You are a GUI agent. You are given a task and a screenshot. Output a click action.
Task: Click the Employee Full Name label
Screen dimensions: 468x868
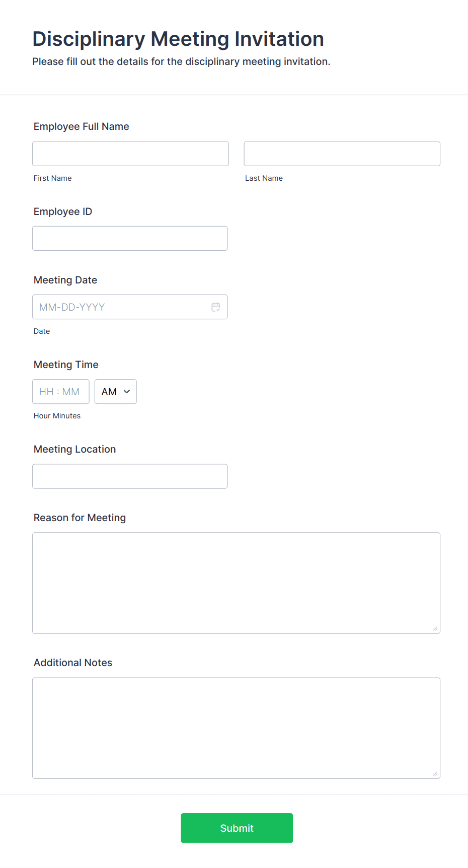[81, 126]
